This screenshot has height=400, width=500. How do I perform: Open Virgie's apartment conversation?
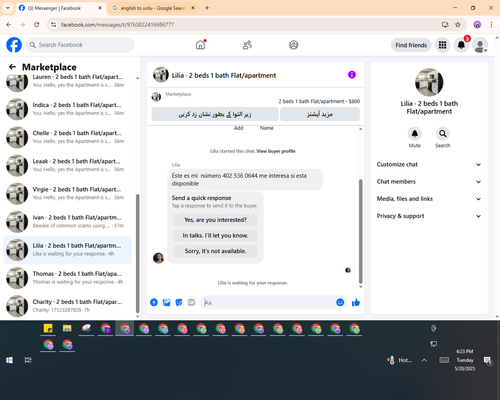(67, 193)
